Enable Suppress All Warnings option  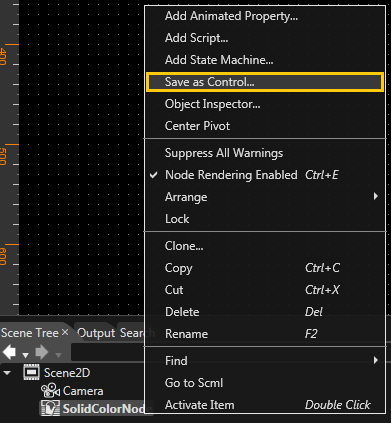224,153
